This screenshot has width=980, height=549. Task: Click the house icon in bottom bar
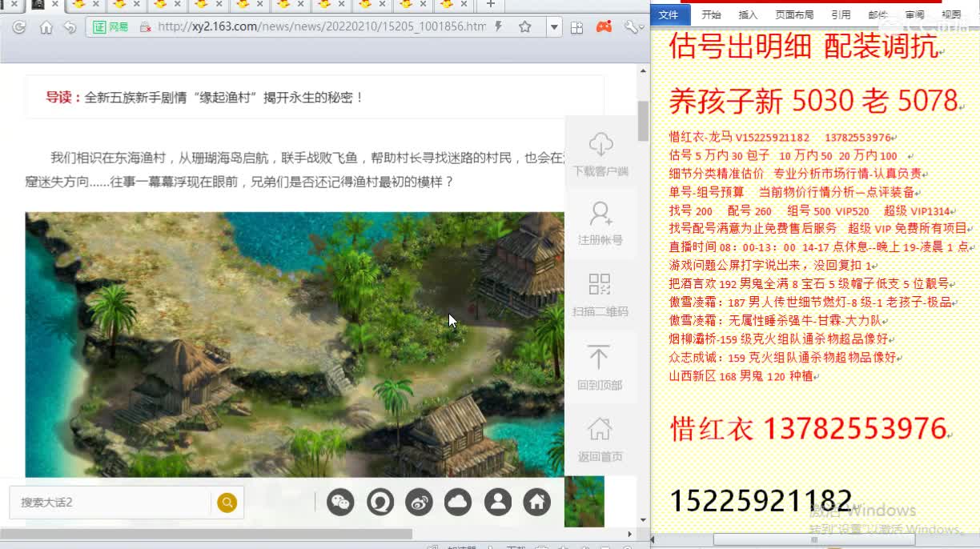pyautogui.click(x=537, y=502)
